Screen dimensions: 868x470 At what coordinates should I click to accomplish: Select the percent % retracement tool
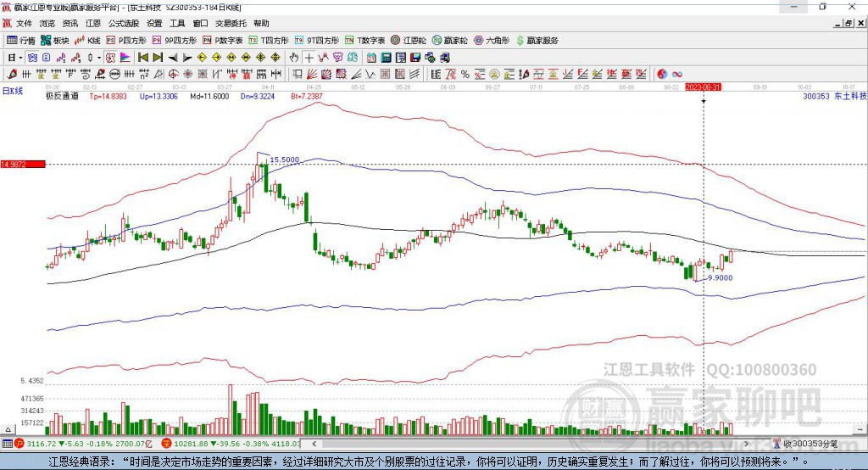pos(465,75)
